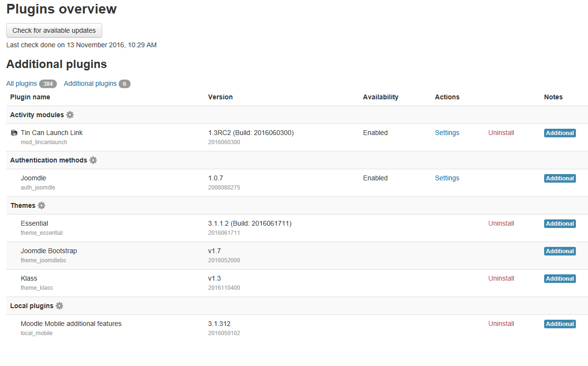The height and width of the screenshot is (366, 588).
Task: Open Settings for Tin Can Launch Link
Action: (x=447, y=133)
